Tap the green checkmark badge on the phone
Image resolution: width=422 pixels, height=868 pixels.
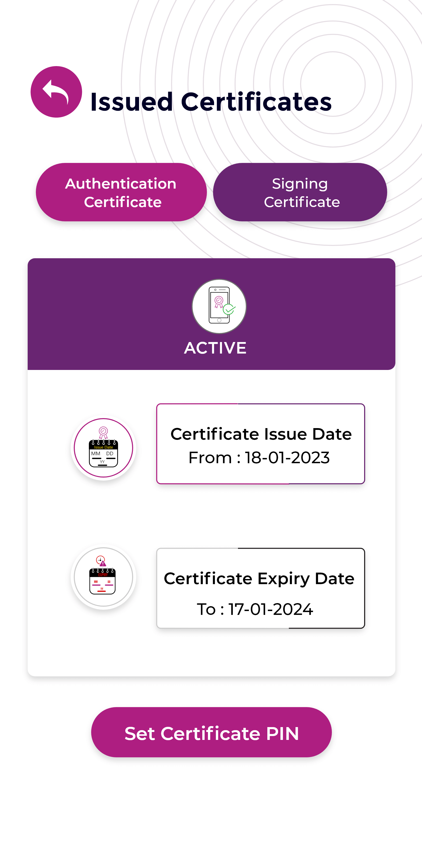229,309
